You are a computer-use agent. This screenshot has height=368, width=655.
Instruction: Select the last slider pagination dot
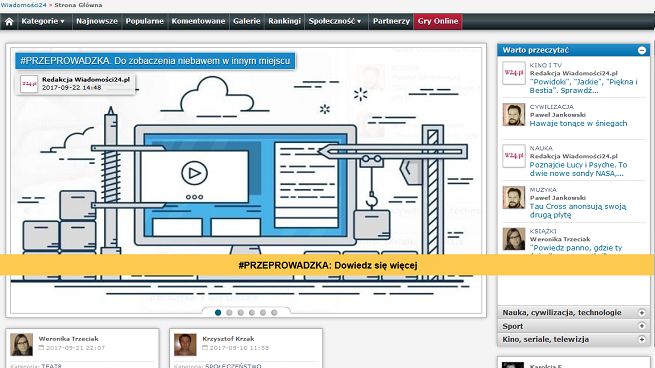pos(274,312)
